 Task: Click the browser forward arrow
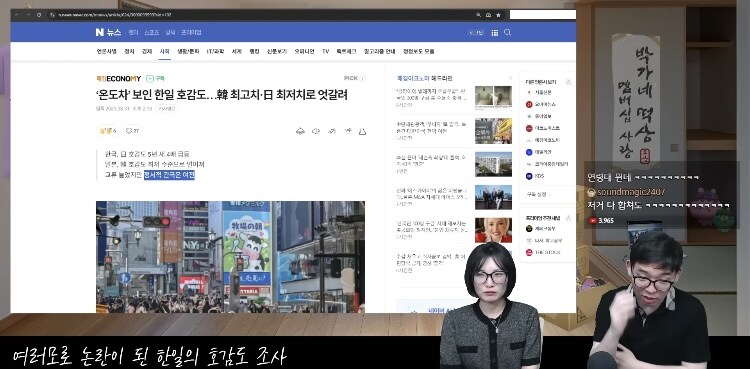click(28, 15)
